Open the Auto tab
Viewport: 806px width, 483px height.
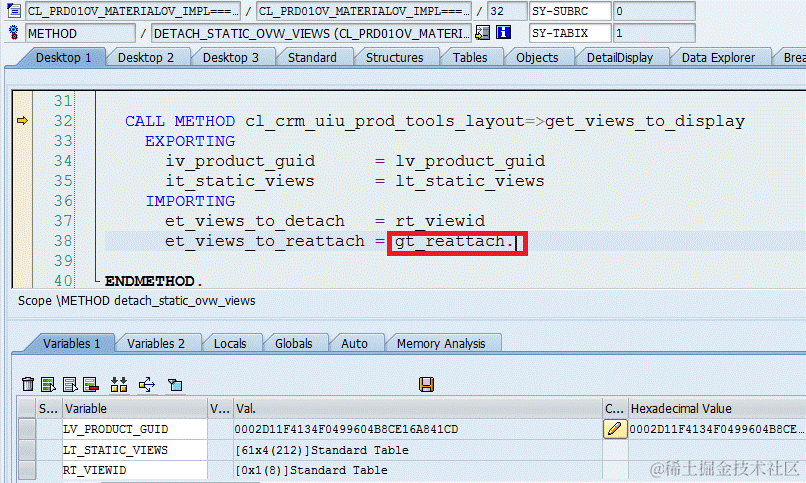(x=354, y=343)
